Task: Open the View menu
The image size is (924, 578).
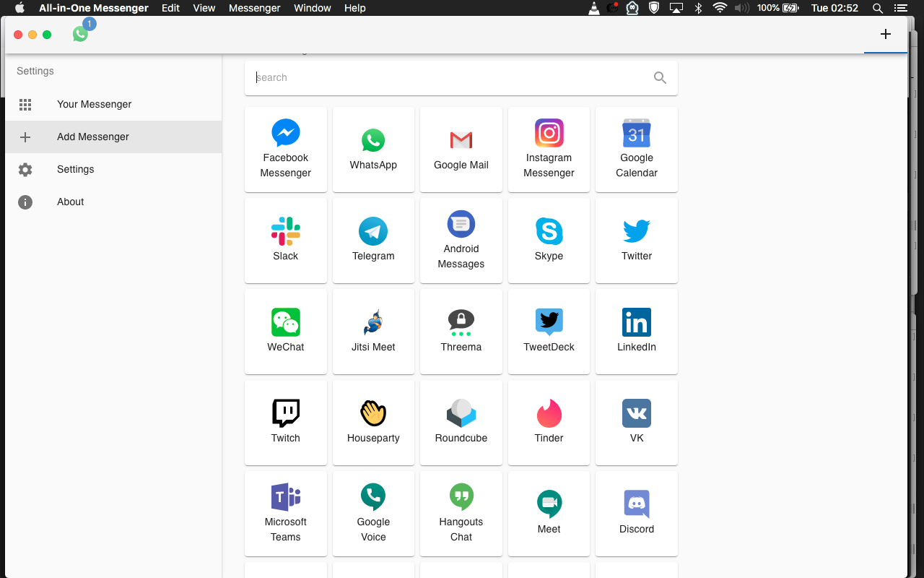Action: pos(204,8)
